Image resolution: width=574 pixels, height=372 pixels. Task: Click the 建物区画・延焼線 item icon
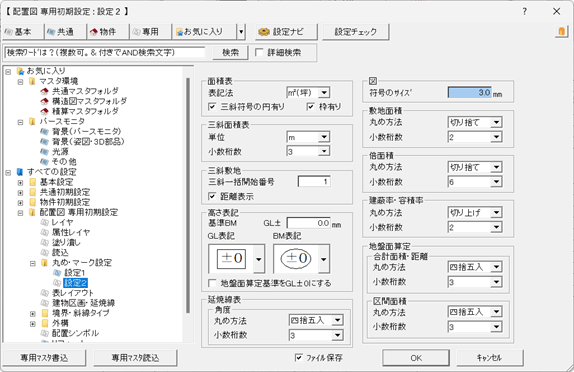[x=45, y=303]
